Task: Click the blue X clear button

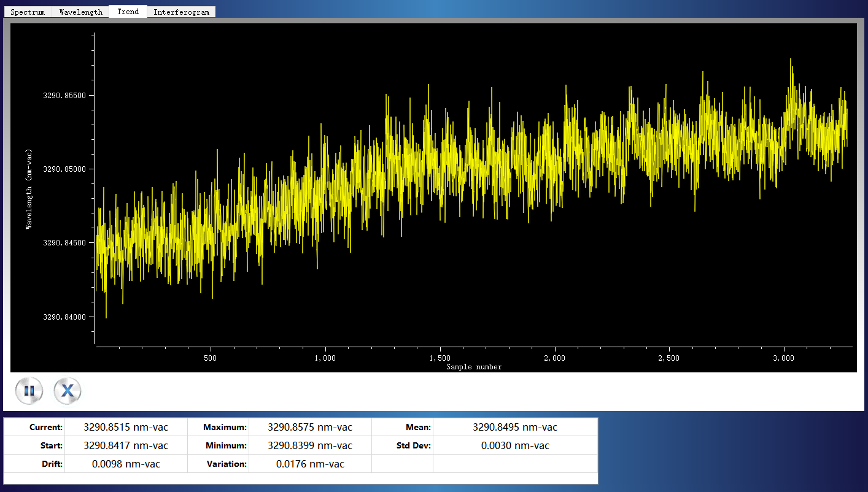Action: (x=68, y=391)
